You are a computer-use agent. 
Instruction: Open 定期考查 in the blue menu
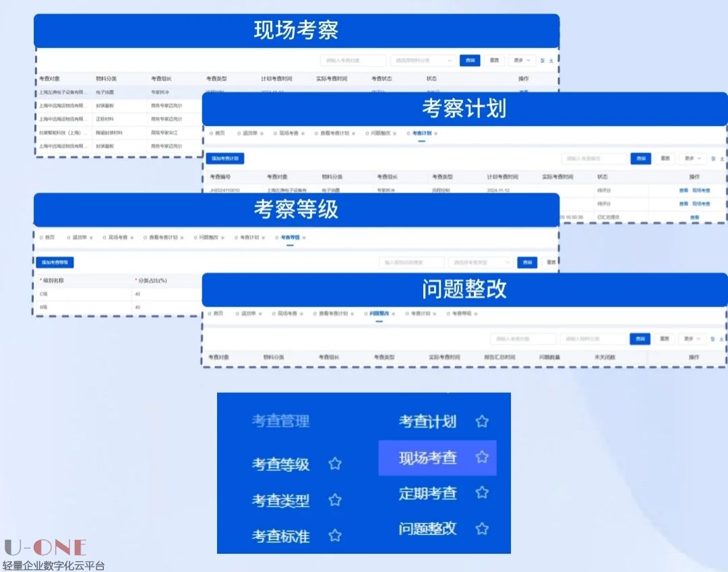pyautogui.click(x=427, y=492)
